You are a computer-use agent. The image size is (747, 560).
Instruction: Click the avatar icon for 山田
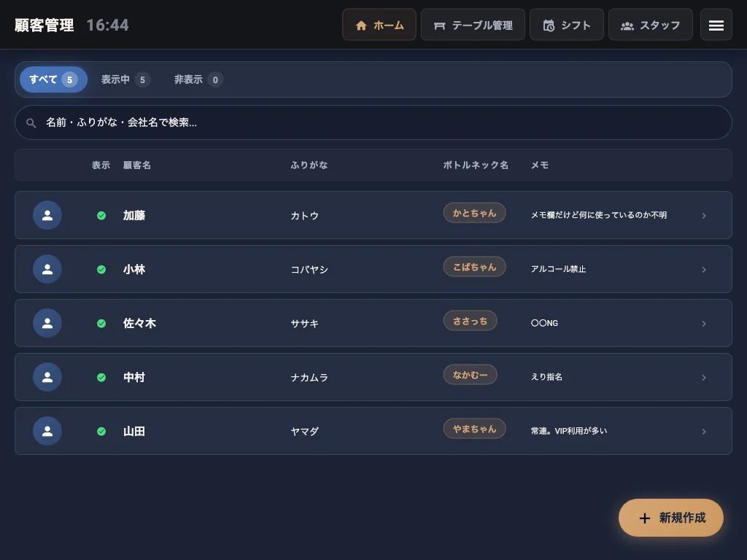pos(47,431)
